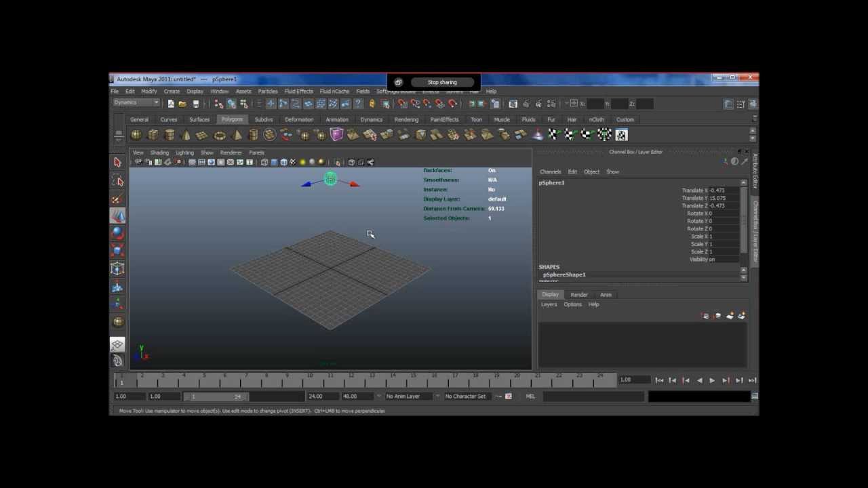Click the Open scene folder icon
The height and width of the screenshot is (488, 868).
click(x=183, y=104)
